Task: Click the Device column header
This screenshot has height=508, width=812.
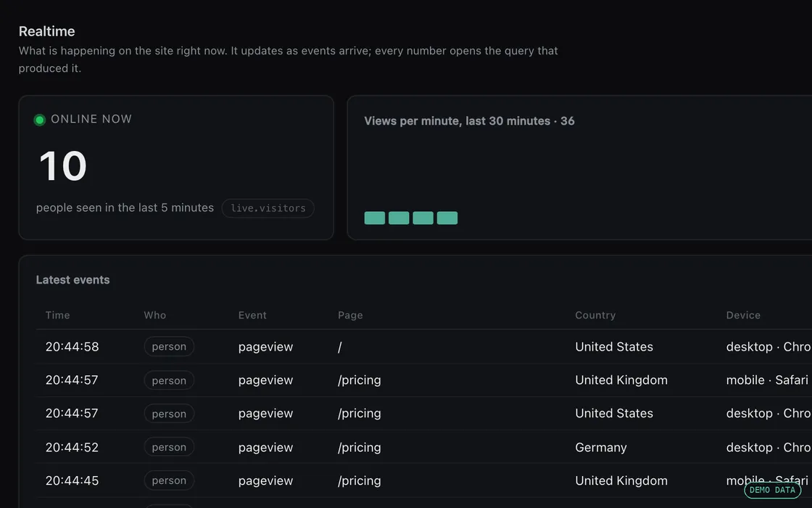Action: click(743, 315)
